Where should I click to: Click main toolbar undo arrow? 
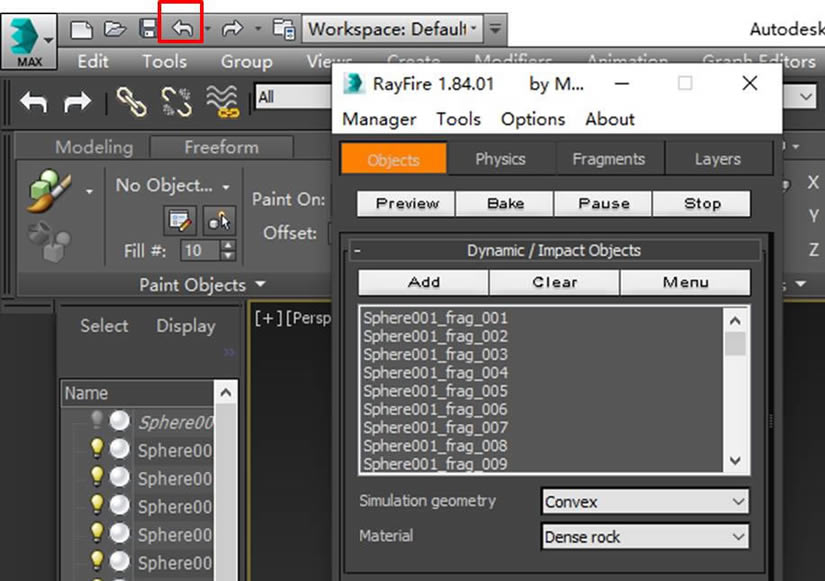pos(34,101)
